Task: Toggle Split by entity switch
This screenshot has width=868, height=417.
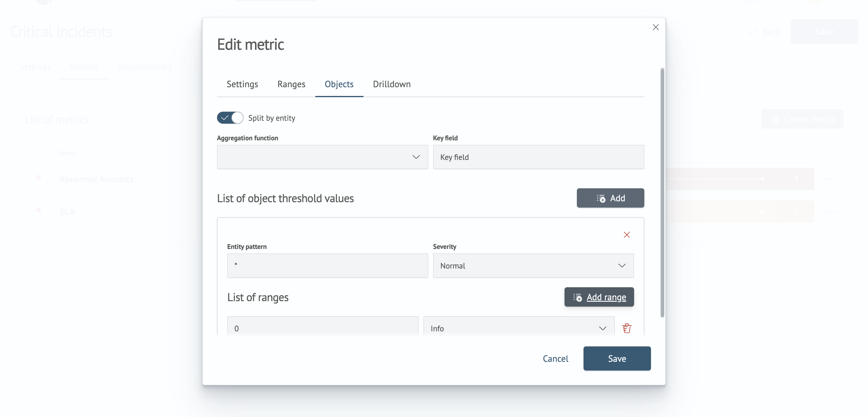Action: coord(230,118)
